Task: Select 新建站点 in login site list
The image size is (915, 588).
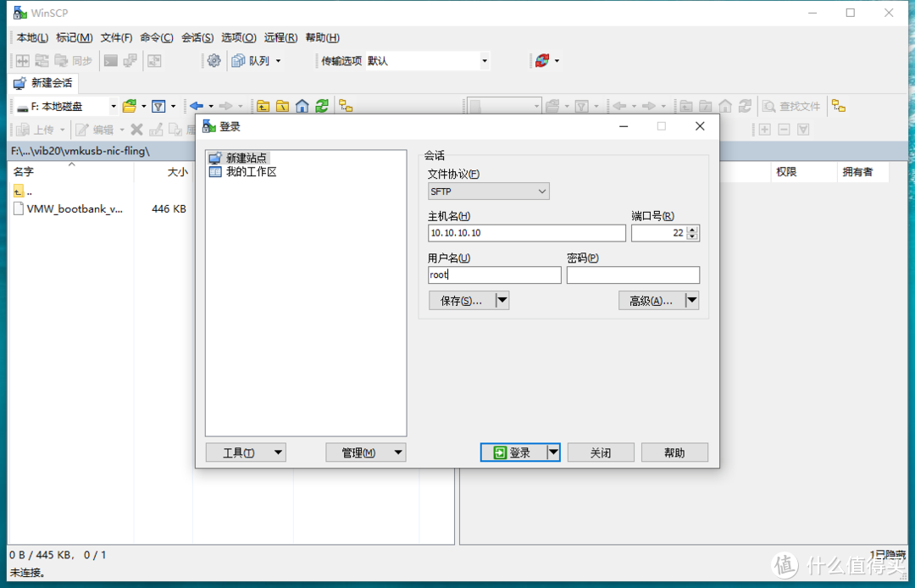Action: [239, 158]
